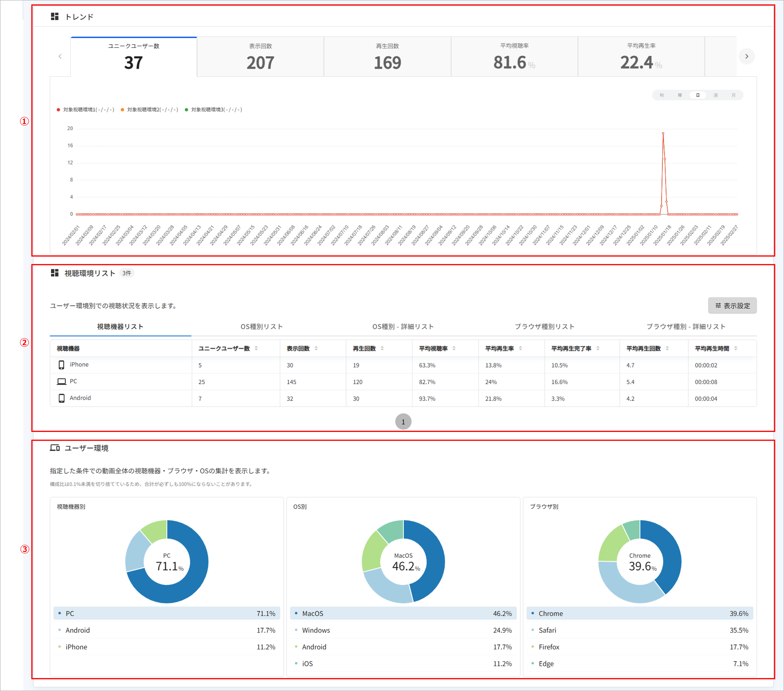This screenshot has width=784, height=691.
Task: Switch chart granularity to 曜 (weekday)
Action: click(x=680, y=95)
